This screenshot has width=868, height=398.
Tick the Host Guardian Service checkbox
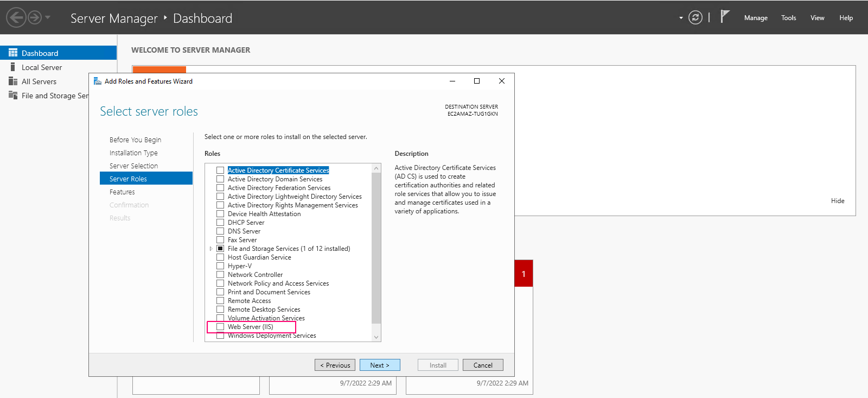[x=220, y=257]
